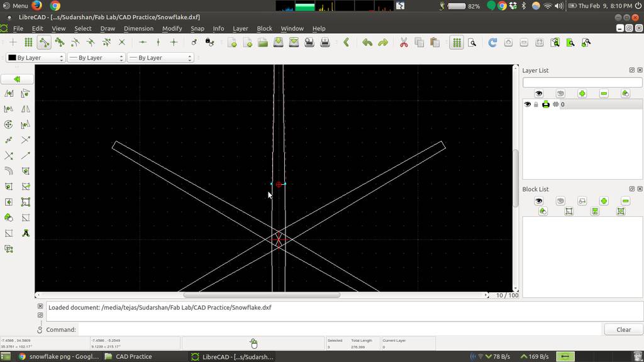Click the Clear button
644x362 pixels.
tap(623, 329)
